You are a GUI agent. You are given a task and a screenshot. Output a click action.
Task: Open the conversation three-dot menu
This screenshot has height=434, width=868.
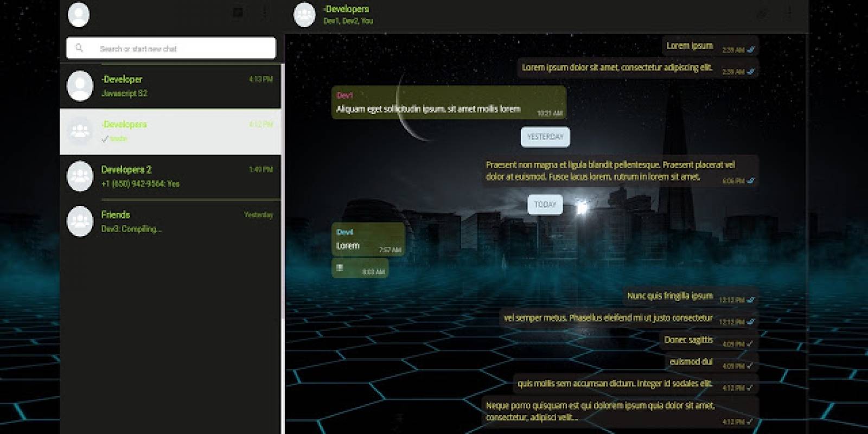coord(789,13)
